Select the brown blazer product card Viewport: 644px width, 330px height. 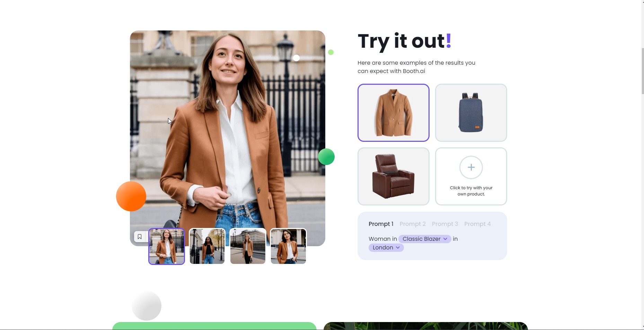tap(394, 113)
